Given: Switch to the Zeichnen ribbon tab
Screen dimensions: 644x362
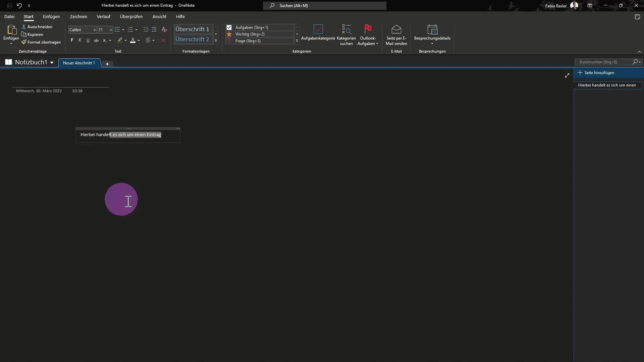Looking at the screenshot, I should click(78, 16).
